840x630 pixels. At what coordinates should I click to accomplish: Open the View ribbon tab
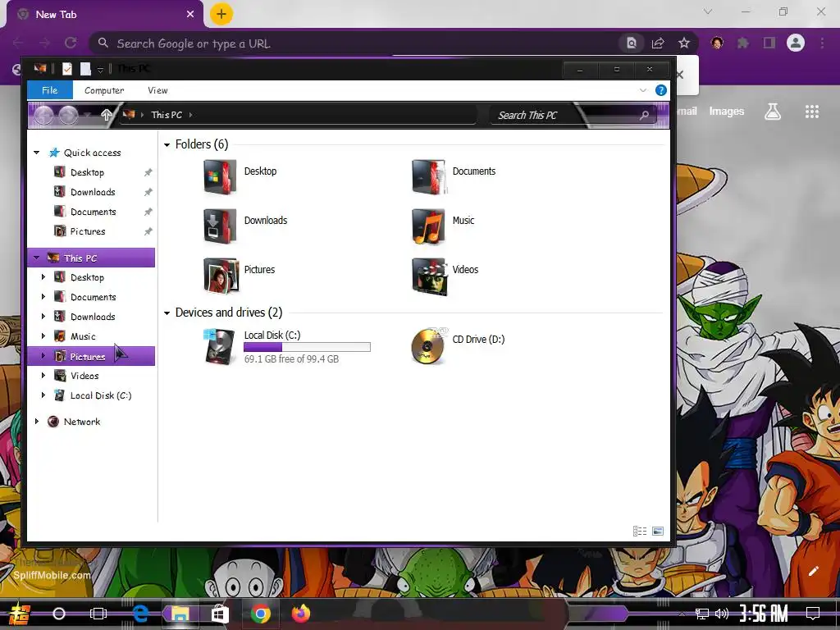click(x=157, y=90)
